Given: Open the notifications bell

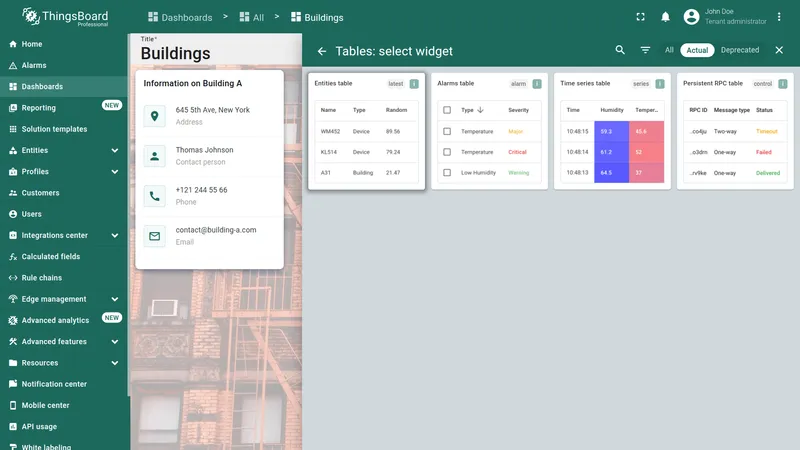Looking at the screenshot, I should coord(665,17).
